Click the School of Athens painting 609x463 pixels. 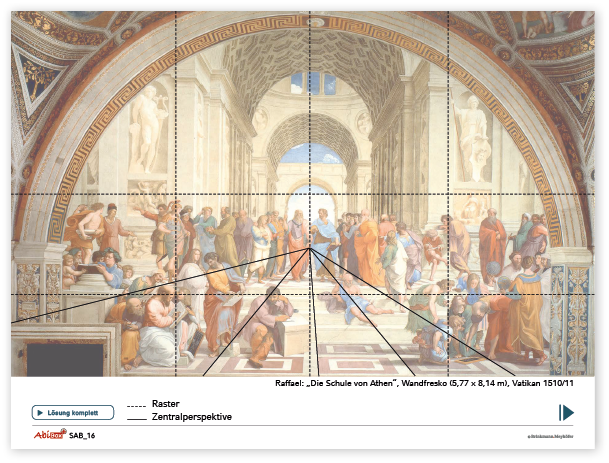coord(303,193)
